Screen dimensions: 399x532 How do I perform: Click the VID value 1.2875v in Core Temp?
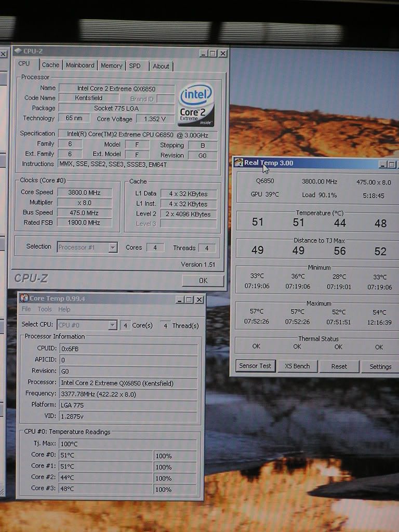(129, 416)
